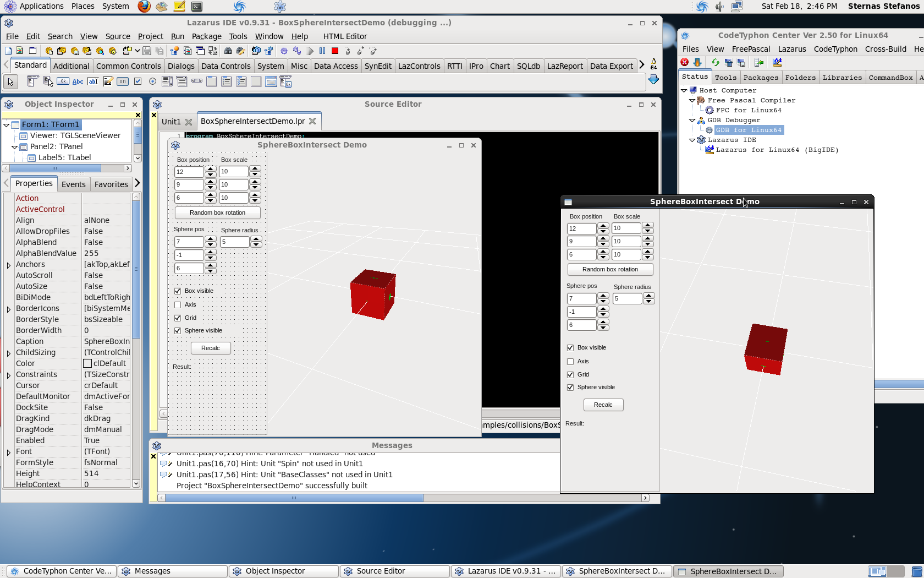Image resolution: width=924 pixels, height=578 pixels.
Task: Uncheck Box visible in the running demo
Action: click(x=570, y=348)
